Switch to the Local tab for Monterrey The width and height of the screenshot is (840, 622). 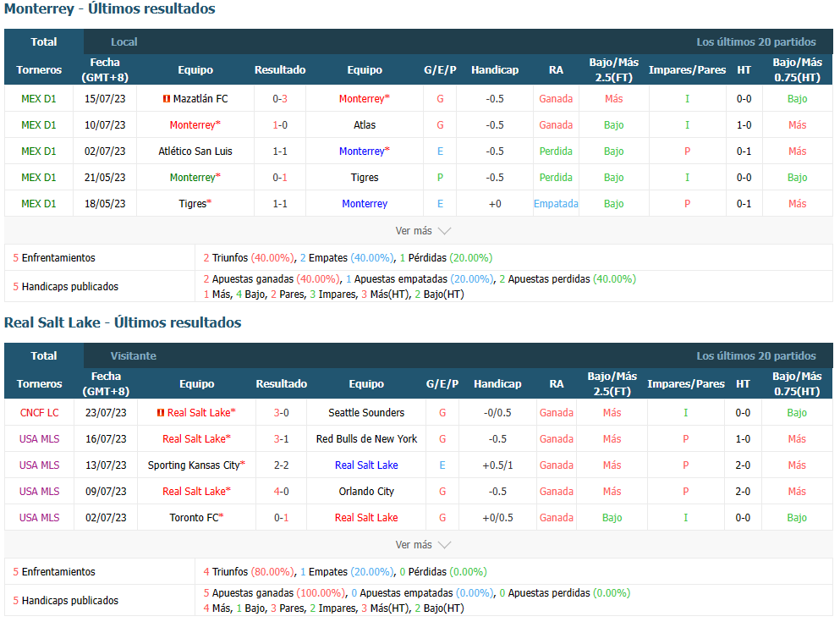124,41
